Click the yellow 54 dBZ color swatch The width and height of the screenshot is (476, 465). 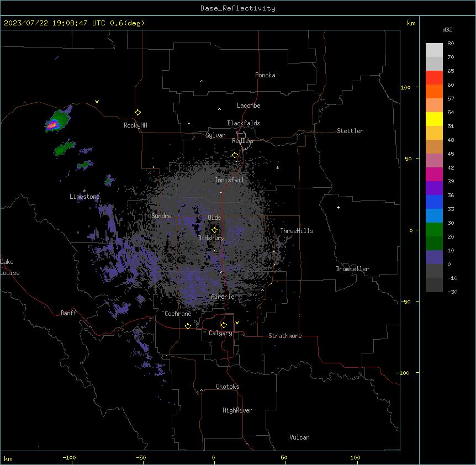point(434,119)
